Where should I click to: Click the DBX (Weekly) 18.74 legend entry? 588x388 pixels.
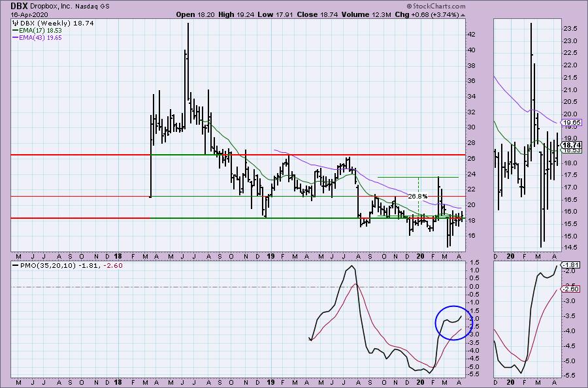pyautogui.click(x=54, y=24)
